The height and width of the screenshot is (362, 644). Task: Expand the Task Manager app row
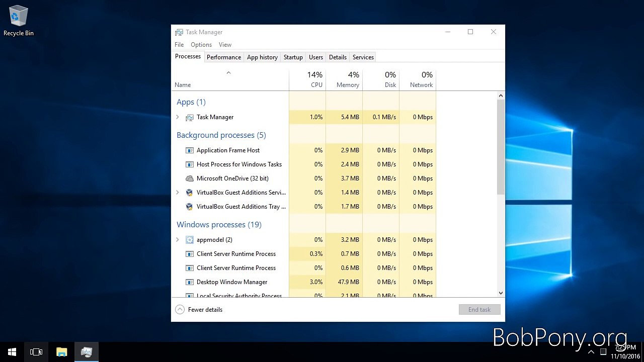(x=178, y=117)
